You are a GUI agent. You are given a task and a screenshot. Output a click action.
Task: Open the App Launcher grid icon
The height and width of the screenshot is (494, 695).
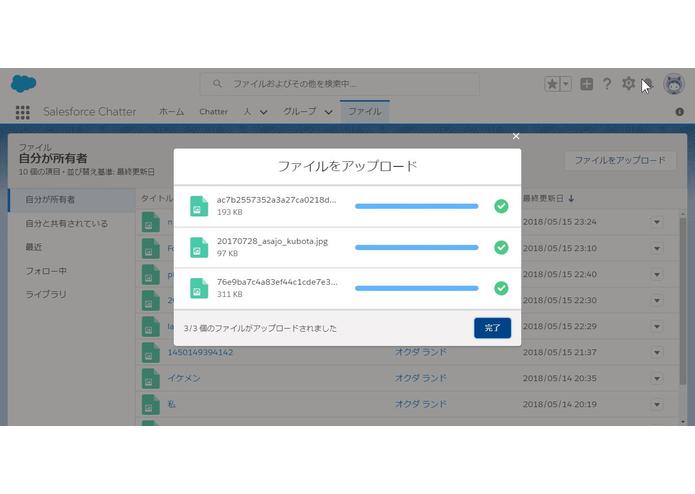23,112
